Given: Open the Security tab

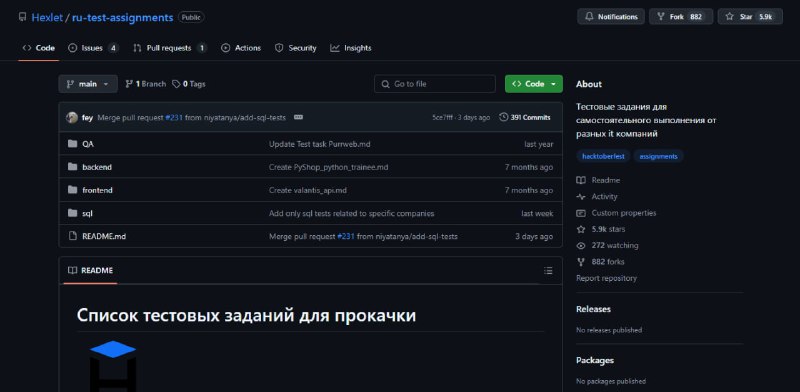Looking at the screenshot, I should pyautogui.click(x=295, y=48).
